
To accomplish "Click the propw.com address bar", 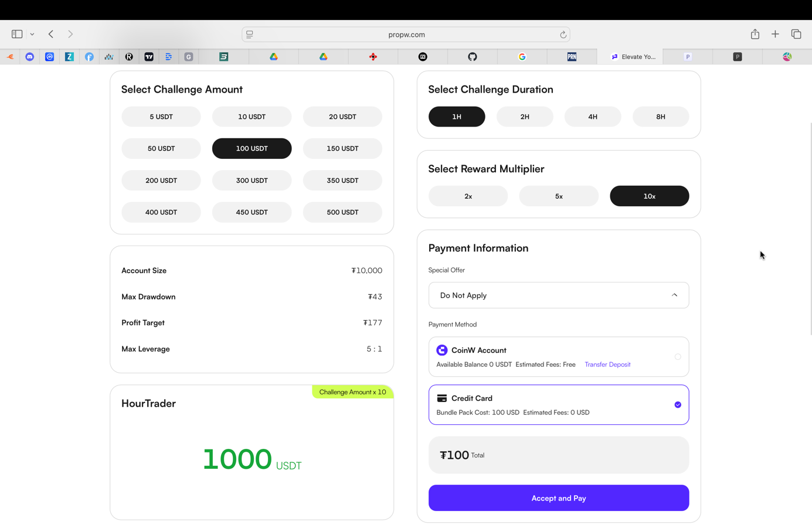I will 406,35.
